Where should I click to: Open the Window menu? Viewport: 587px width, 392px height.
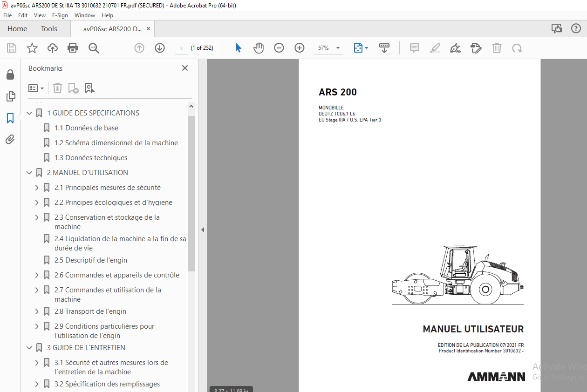tap(85, 15)
